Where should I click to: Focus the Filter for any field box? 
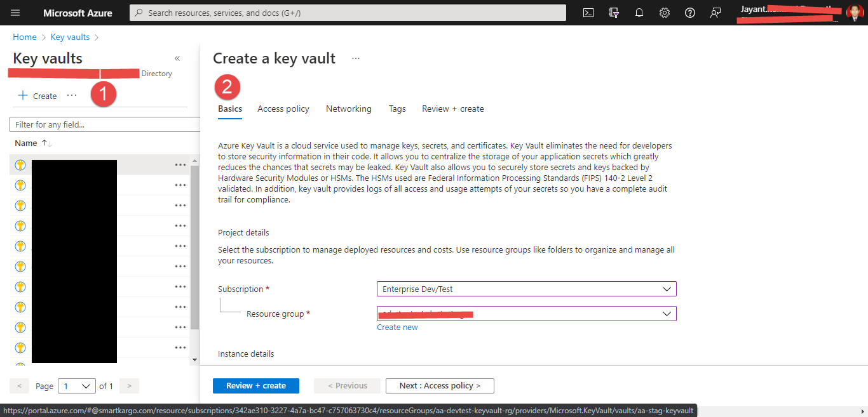(105, 124)
